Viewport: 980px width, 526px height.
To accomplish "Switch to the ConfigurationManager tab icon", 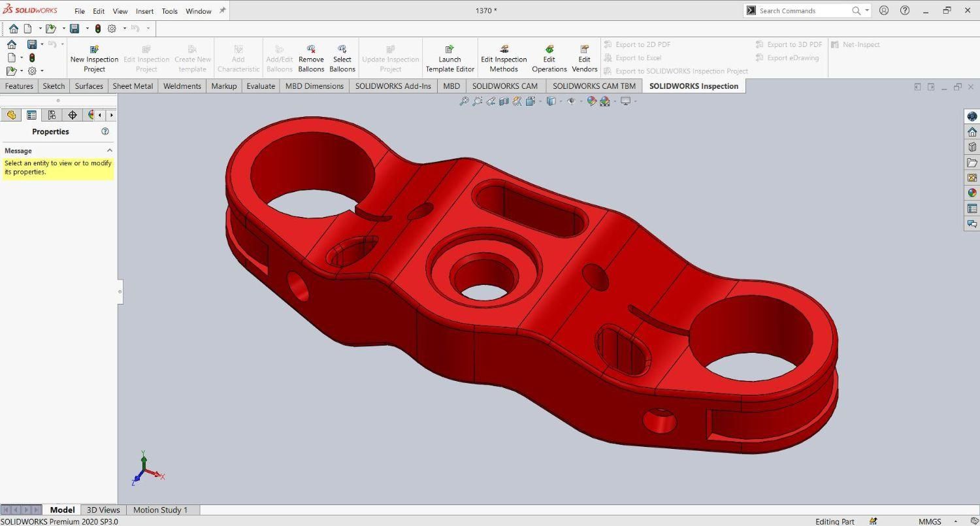I will (52, 115).
